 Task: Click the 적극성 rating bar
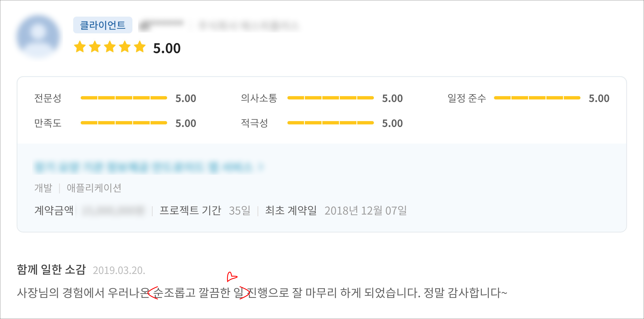330,123
